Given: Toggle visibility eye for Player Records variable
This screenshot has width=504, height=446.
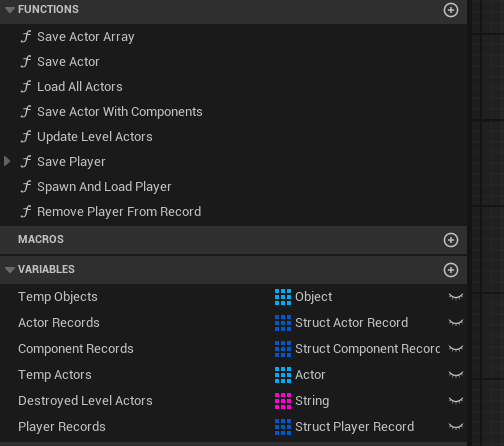Looking at the screenshot, I should [x=456, y=426].
